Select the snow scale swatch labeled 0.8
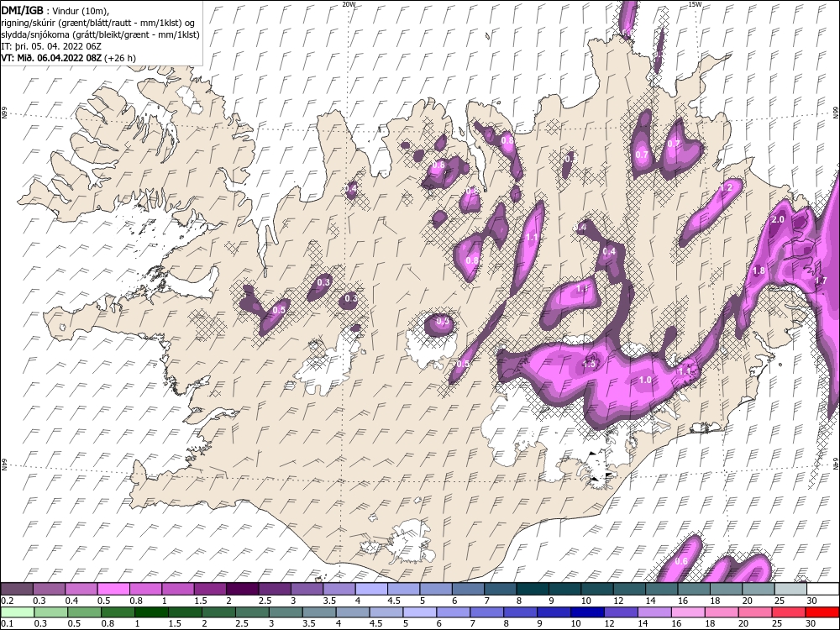 pyautogui.click(x=145, y=590)
